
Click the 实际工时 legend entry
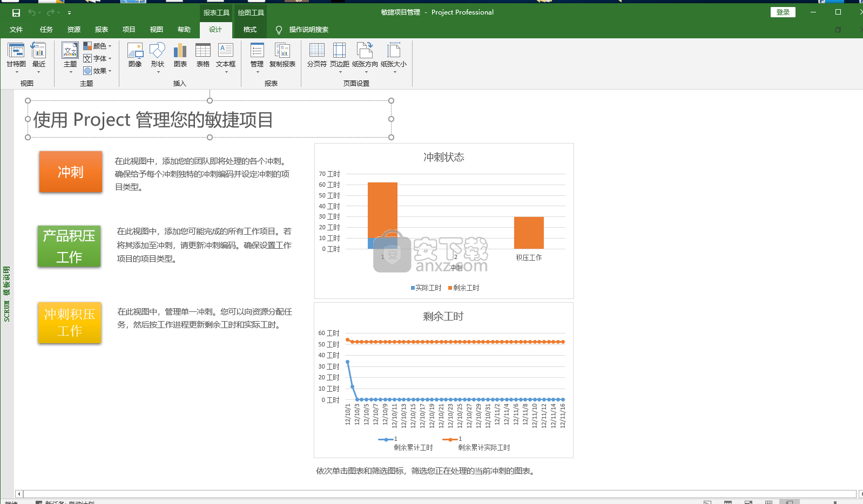pos(426,288)
